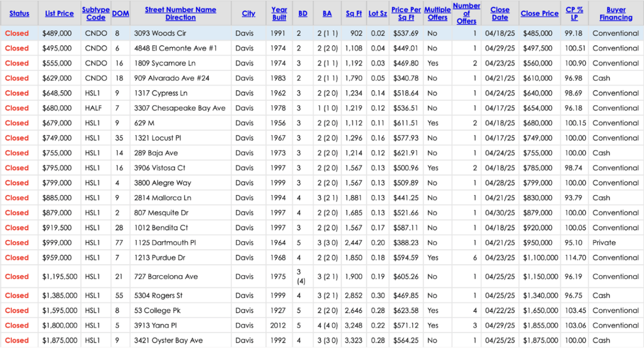Screen dimensions: 644x349
Task: Click price per sq ft $340.78
Action: (x=406, y=78)
